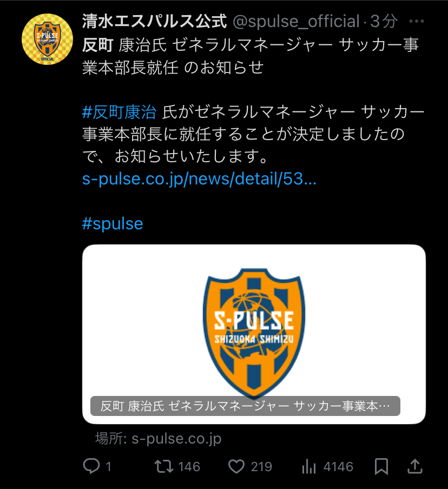Open the #spulse hashtag
The image size is (448, 489).
pos(113,223)
